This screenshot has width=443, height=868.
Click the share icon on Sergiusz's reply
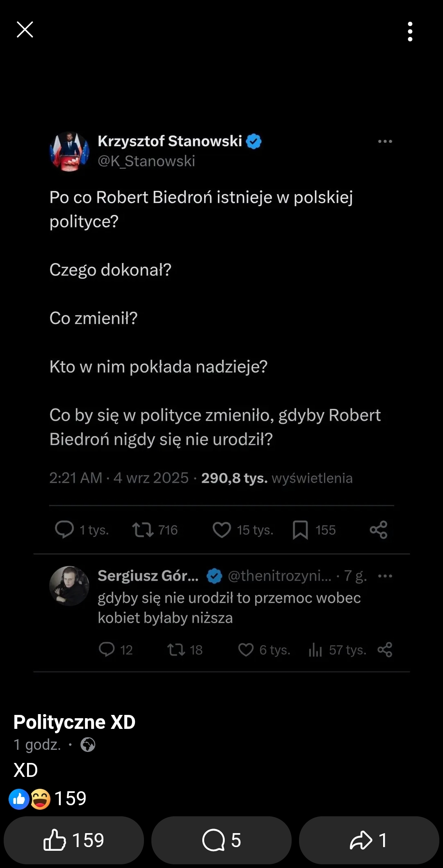point(385,649)
